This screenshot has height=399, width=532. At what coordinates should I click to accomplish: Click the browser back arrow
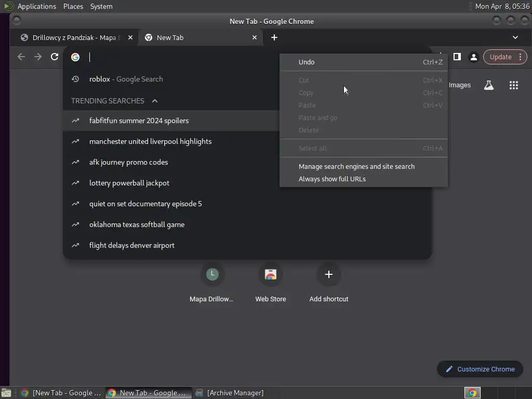(21, 57)
